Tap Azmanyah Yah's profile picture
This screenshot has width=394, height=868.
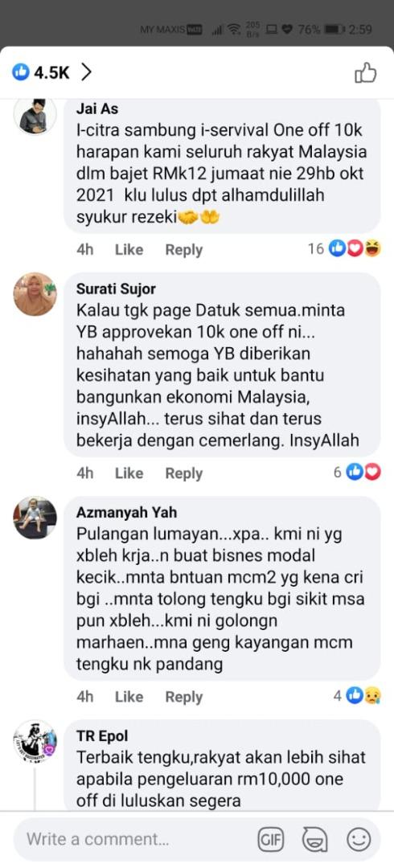[x=35, y=518]
